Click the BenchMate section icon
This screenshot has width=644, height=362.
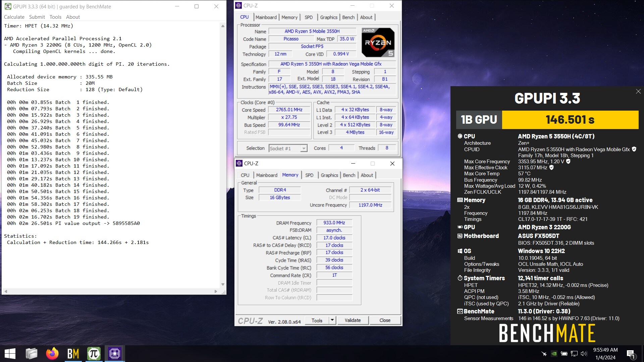(x=460, y=311)
